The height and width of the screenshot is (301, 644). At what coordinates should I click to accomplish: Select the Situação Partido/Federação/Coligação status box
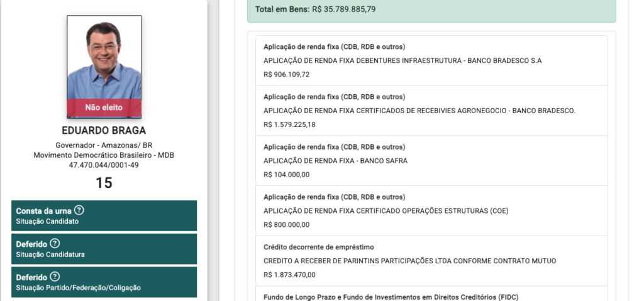104,282
